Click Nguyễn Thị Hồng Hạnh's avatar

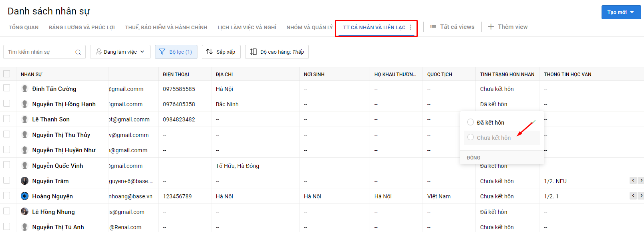pyautogui.click(x=24, y=104)
